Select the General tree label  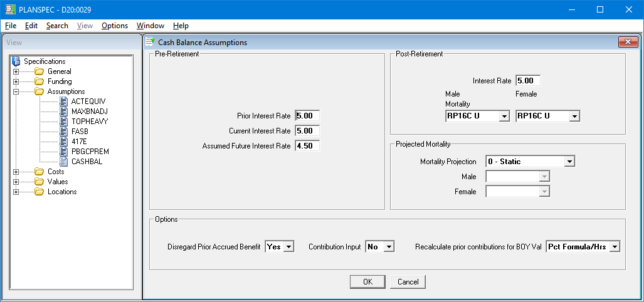(x=59, y=71)
